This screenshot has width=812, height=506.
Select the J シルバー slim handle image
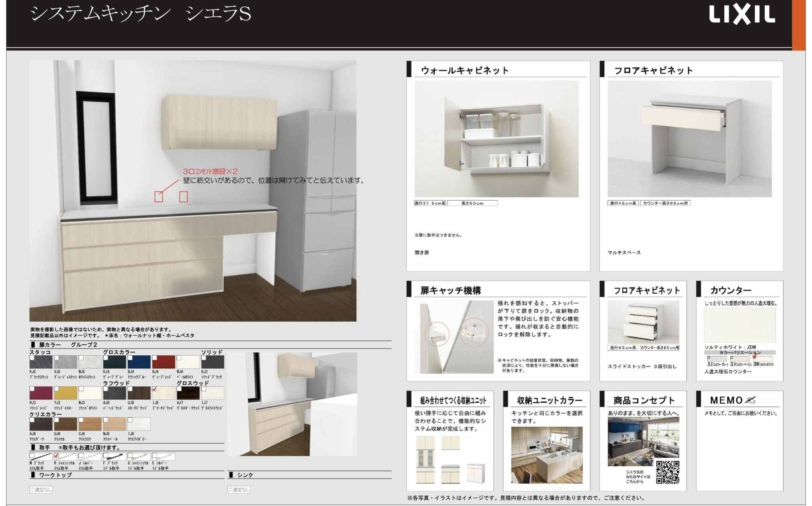pyautogui.click(x=90, y=457)
